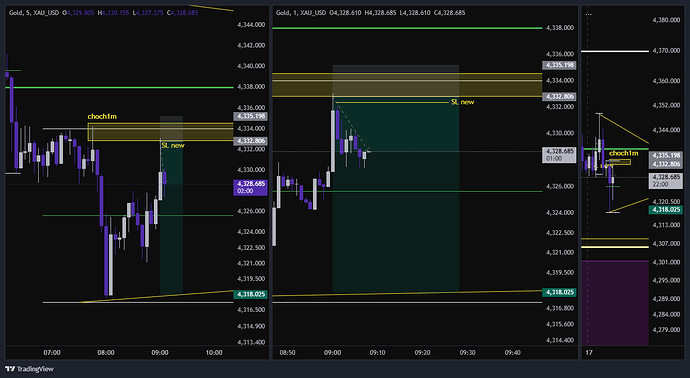Select the yellow choch1m rectangle in 5-minute chart
The image size is (690, 378).
pyautogui.click(x=160, y=132)
